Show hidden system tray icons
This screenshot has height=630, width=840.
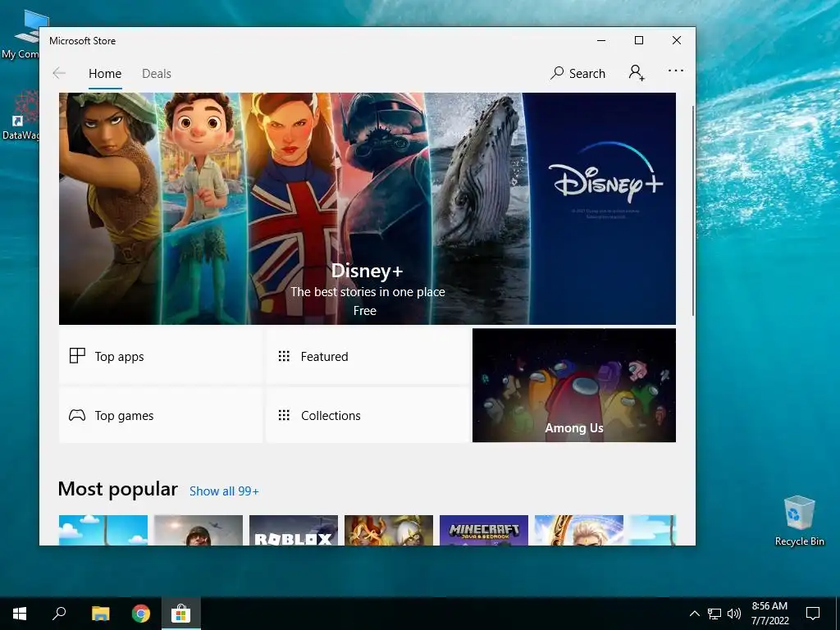(x=694, y=614)
